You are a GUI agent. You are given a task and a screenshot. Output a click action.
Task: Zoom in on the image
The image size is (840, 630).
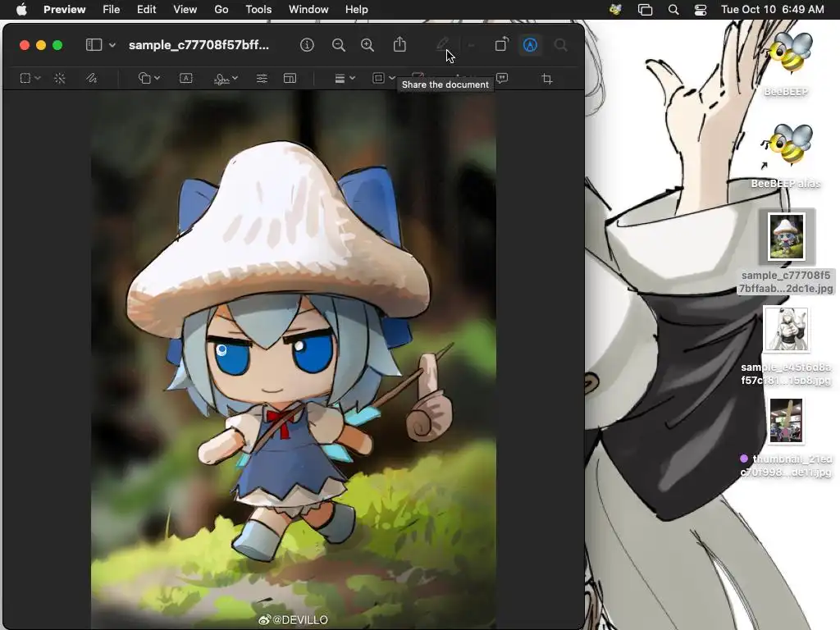click(x=367, y=45)
